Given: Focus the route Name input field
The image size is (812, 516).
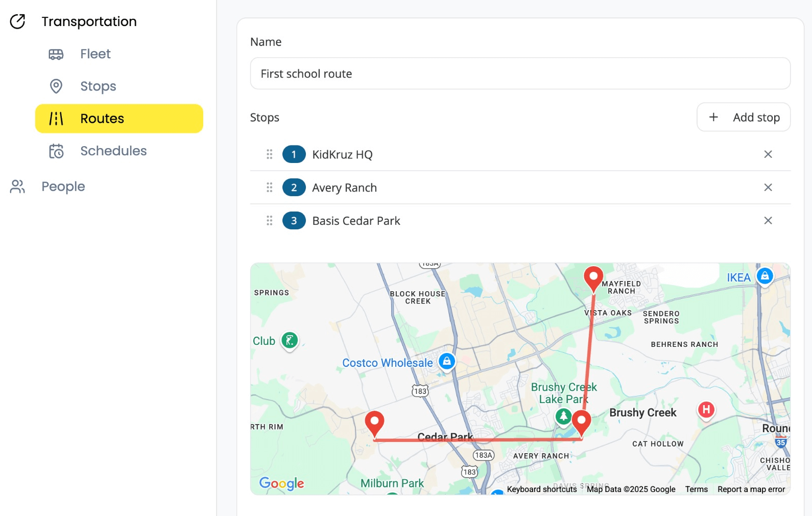Looking at the screenshot, I should coord(520,74).
